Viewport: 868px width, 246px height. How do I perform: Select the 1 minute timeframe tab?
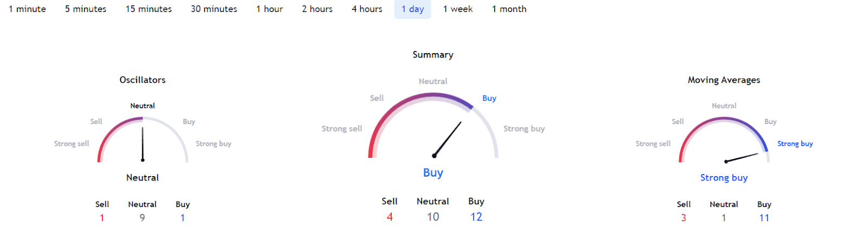27,9
